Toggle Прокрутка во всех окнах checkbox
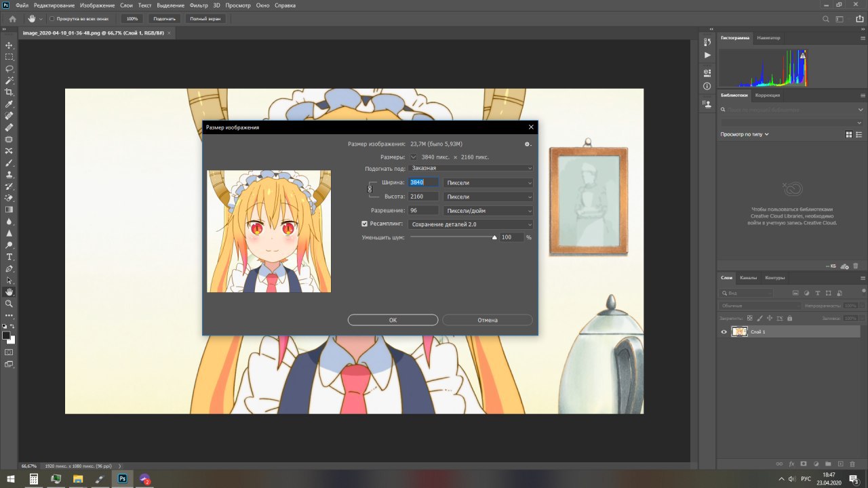Image resolution: width=868 pixels, height=488 pixels. [x=52, y=19]
